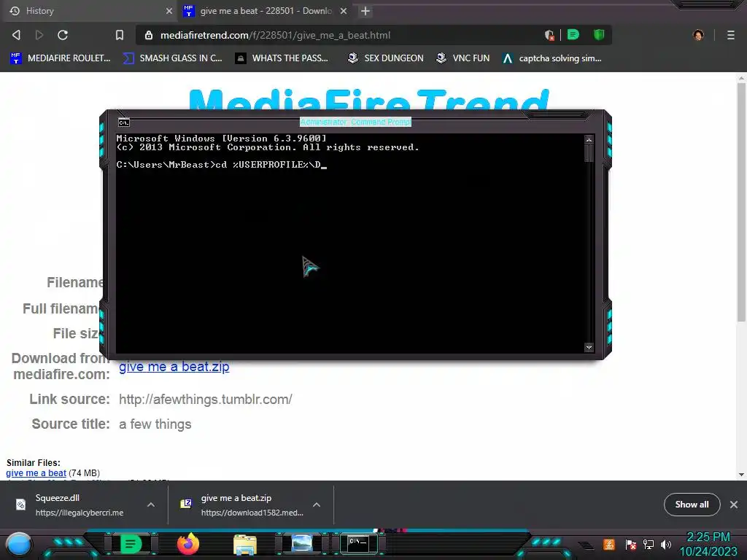Click page scrollbar down arrow

click(x=741, y=475)
